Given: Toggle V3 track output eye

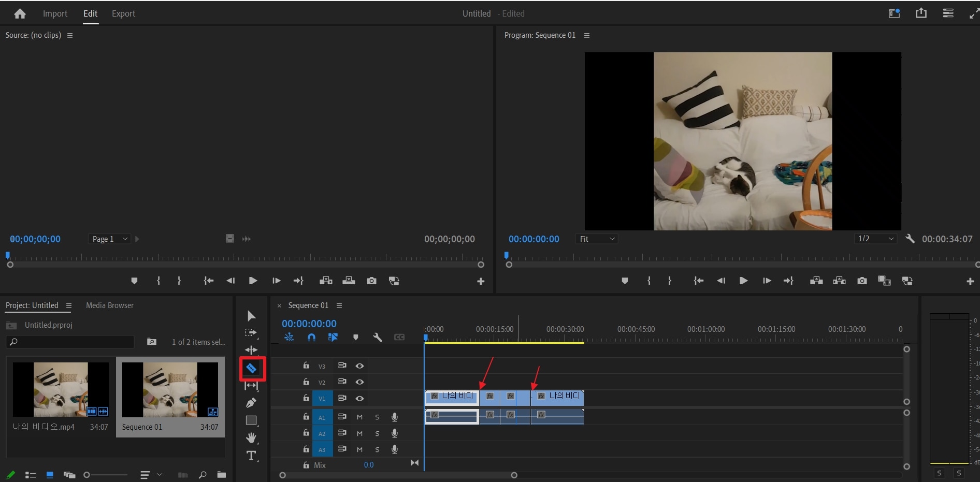Looking at the screenshot, I should (x=359, y=366).
